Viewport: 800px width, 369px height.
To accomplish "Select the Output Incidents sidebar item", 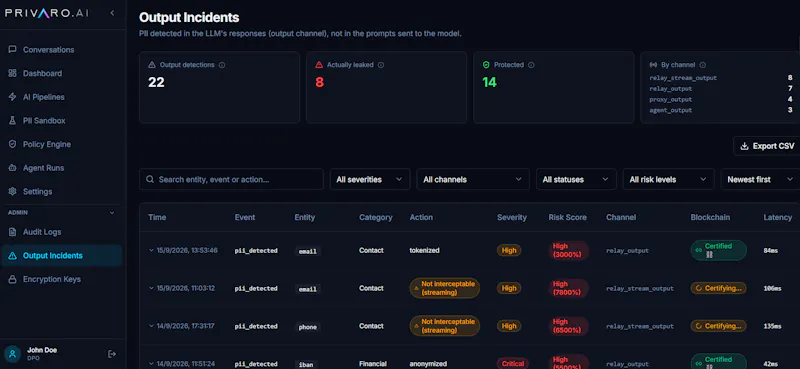I will point(62,256).
